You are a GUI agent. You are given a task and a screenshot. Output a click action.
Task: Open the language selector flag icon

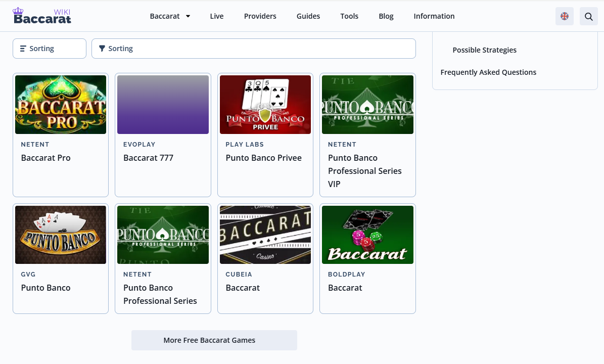(565, 16)
